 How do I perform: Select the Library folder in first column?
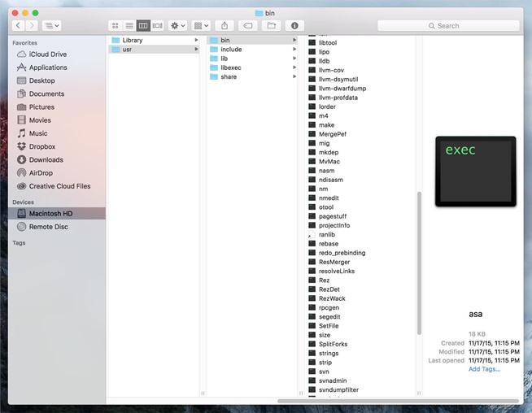tap(132, 40)
